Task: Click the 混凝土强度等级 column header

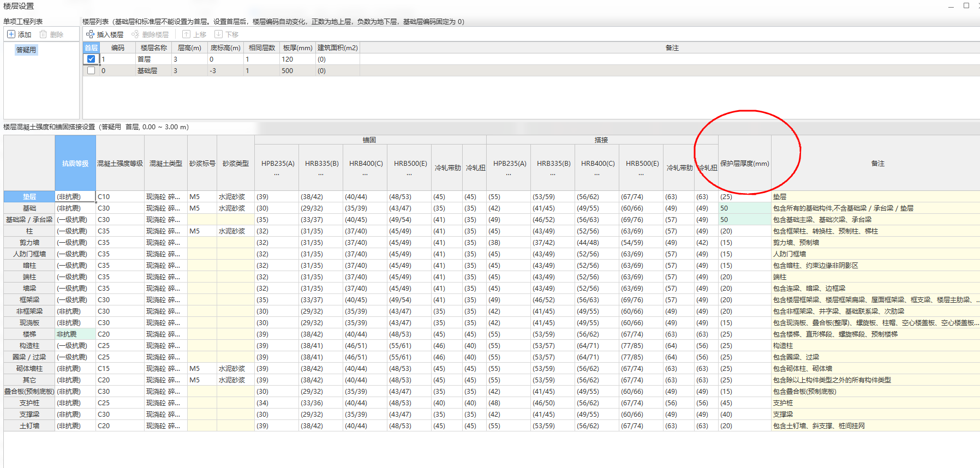Action: (120, 163)
